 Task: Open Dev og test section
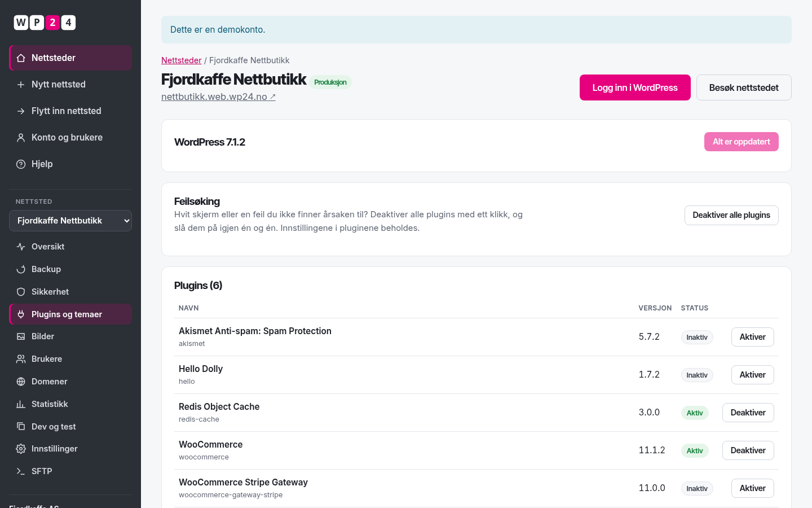pyautogui.click(x=70, y=427)
